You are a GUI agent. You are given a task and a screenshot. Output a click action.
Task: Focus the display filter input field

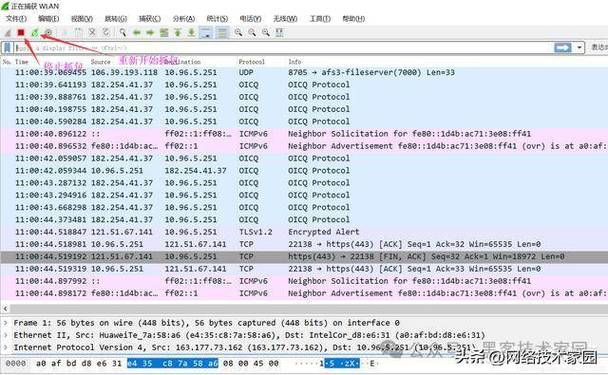click(x=283, y=48)
